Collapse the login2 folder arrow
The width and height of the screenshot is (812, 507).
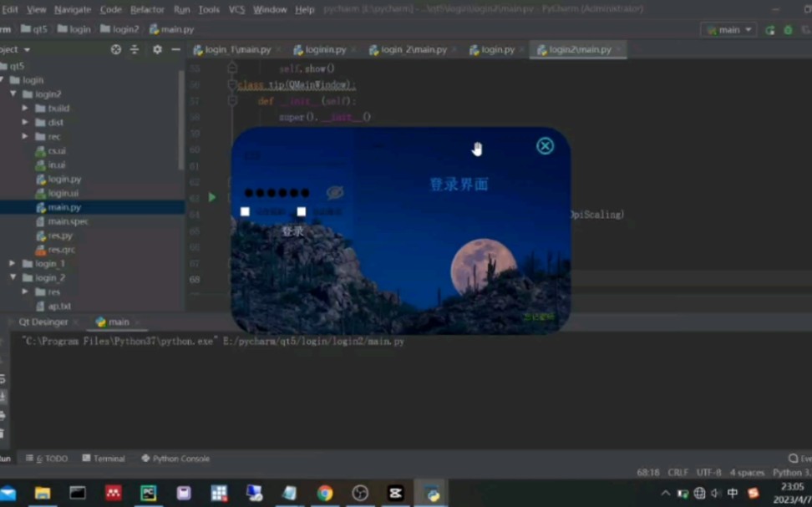[x=13, y=94]
